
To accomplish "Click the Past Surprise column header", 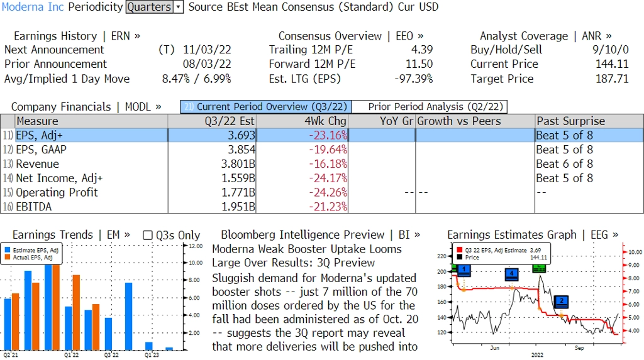I will [589, 121].
